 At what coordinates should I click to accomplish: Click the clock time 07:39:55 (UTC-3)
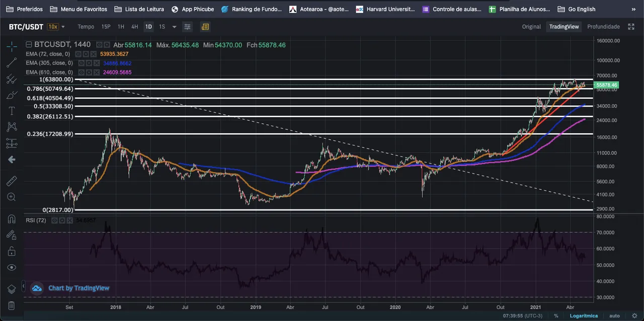524,316
